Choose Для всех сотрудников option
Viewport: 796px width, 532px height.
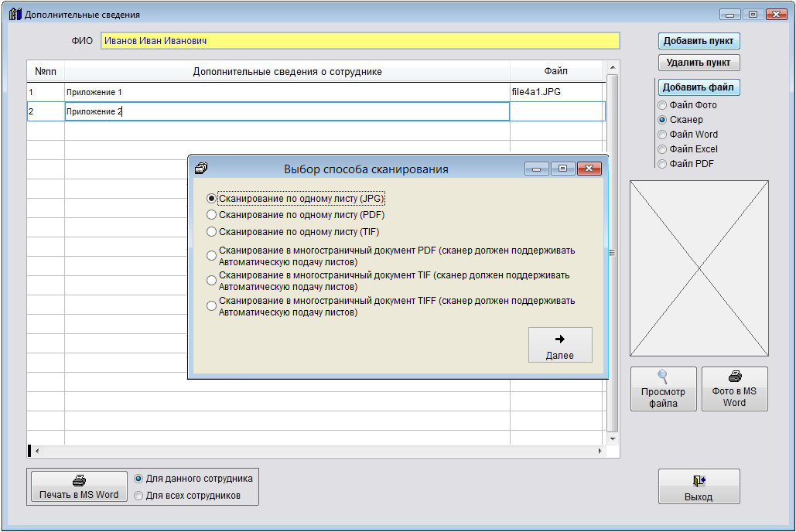139,496
